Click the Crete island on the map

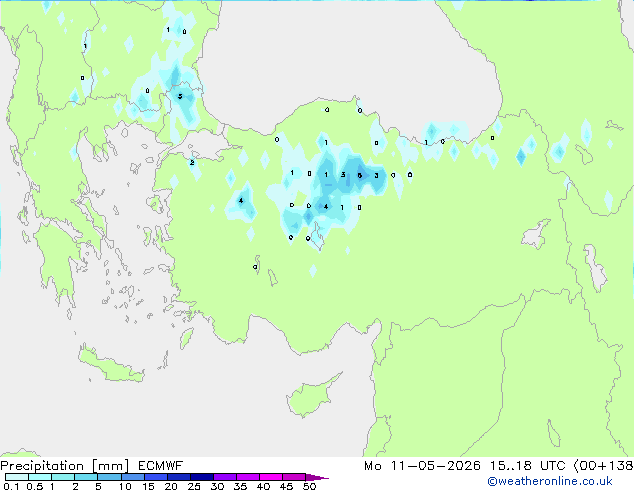click(x=111, y=366)
